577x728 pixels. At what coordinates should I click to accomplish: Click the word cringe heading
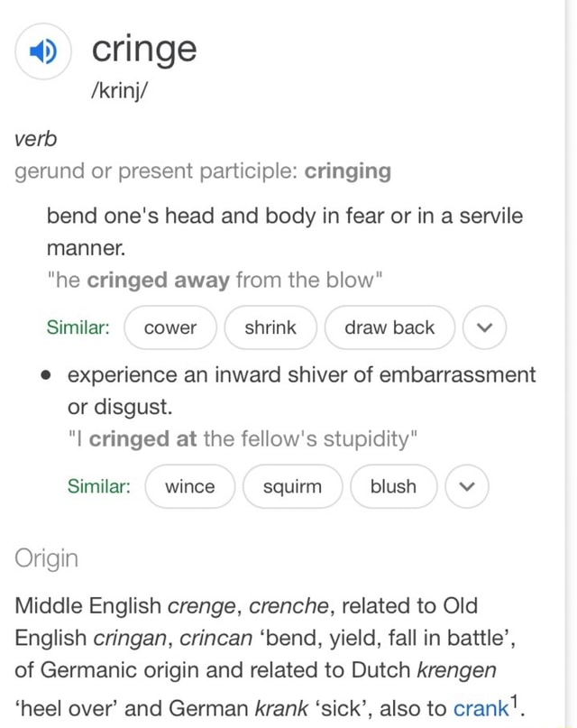point(143,50)
